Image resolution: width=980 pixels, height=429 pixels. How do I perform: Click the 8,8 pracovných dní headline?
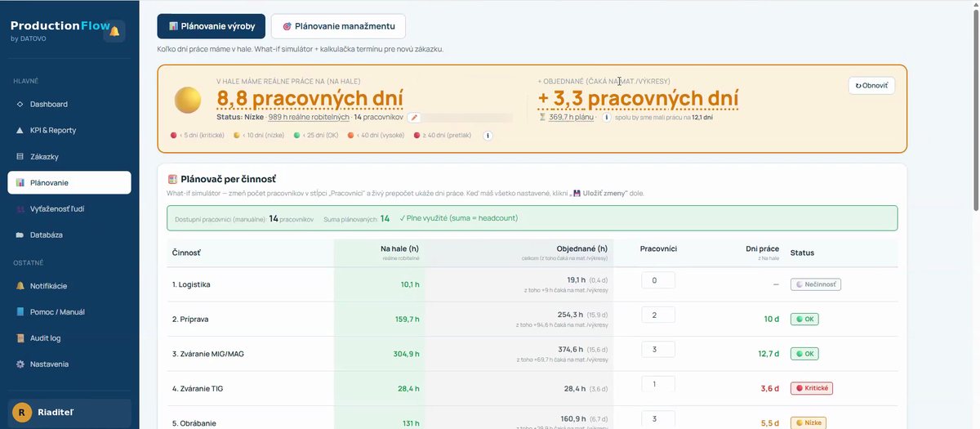pos(310,99)
